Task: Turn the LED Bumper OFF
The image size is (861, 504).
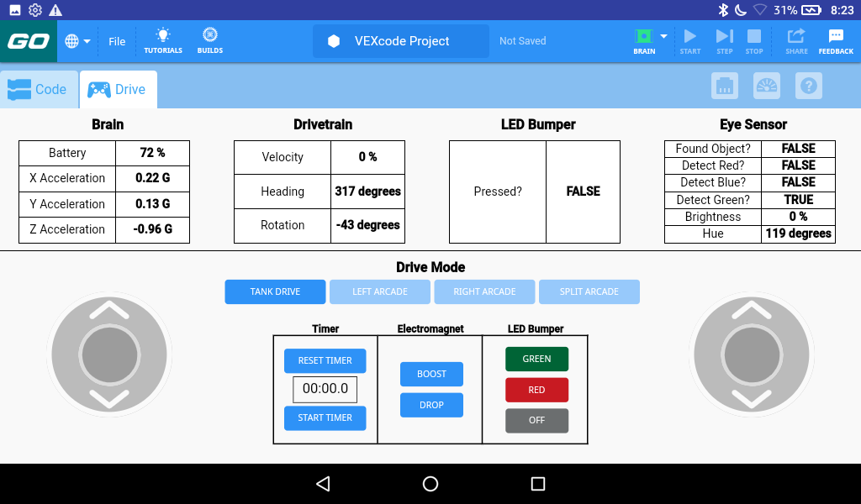Action: (x=536, y=420)
